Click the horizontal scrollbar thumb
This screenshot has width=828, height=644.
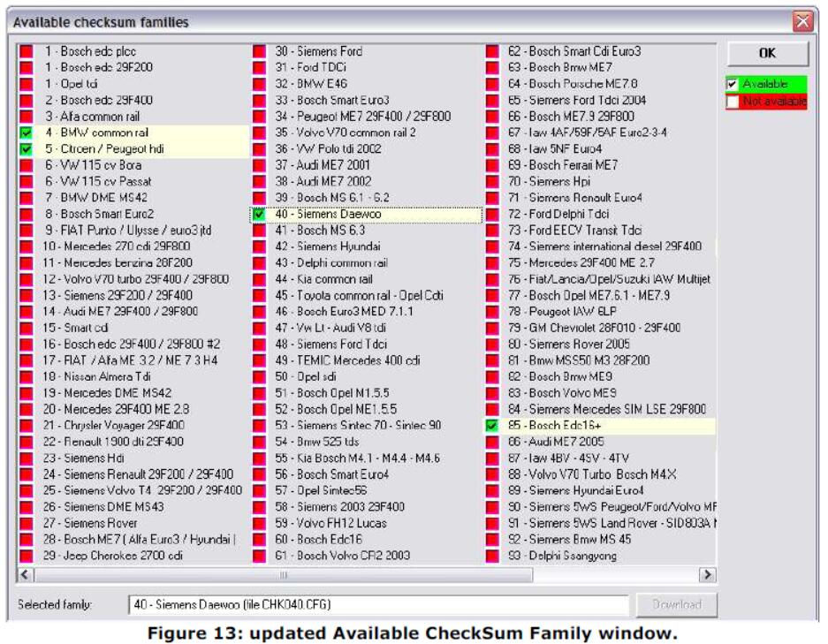[x=283, y=574]
